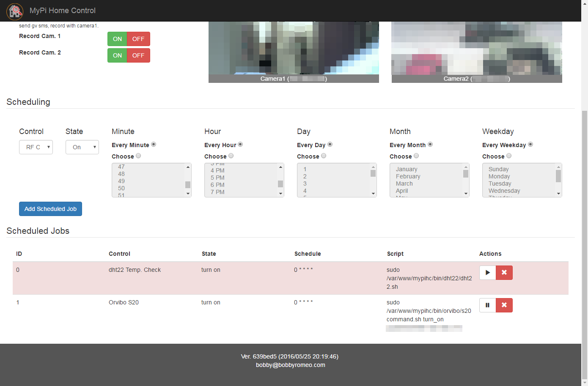588x386 pixels.
Task: Click version text Ver. 639bed5
Action: [x=290, y=356]
